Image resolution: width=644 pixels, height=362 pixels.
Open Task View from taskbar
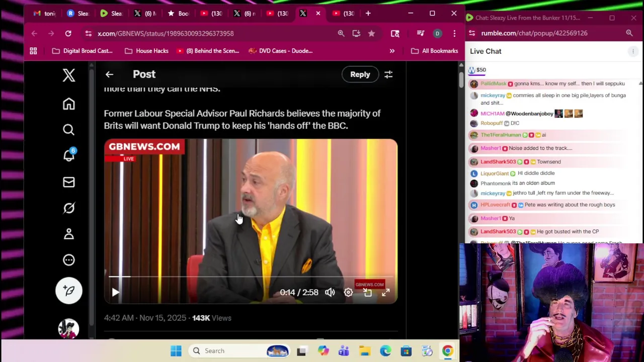[301, 351]
